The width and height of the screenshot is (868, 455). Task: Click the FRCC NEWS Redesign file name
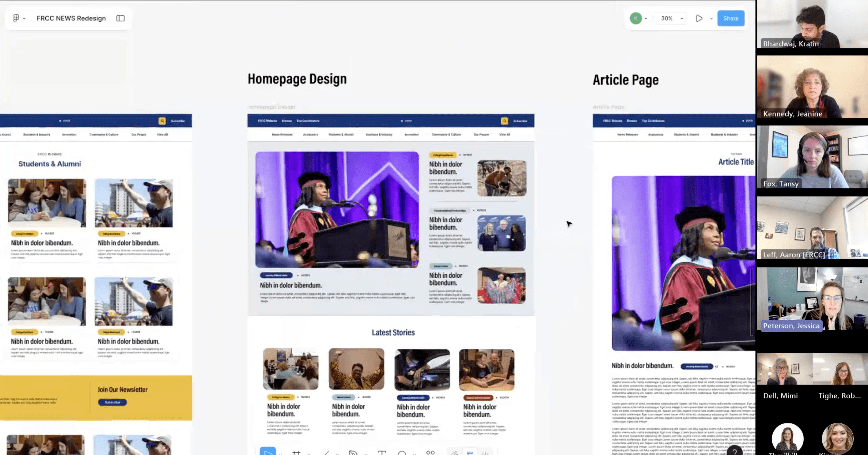tap(71, 18)
